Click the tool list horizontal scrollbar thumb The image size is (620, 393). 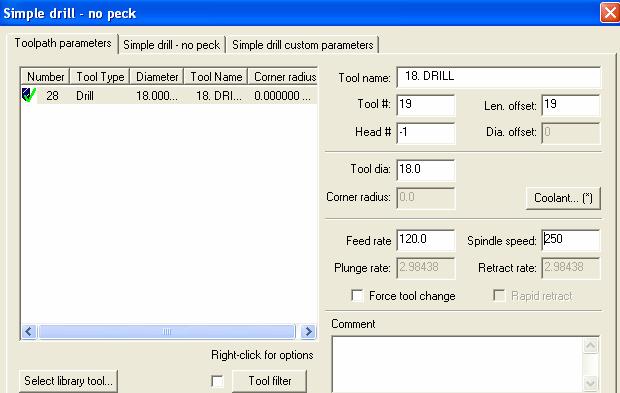pos(167,331)
